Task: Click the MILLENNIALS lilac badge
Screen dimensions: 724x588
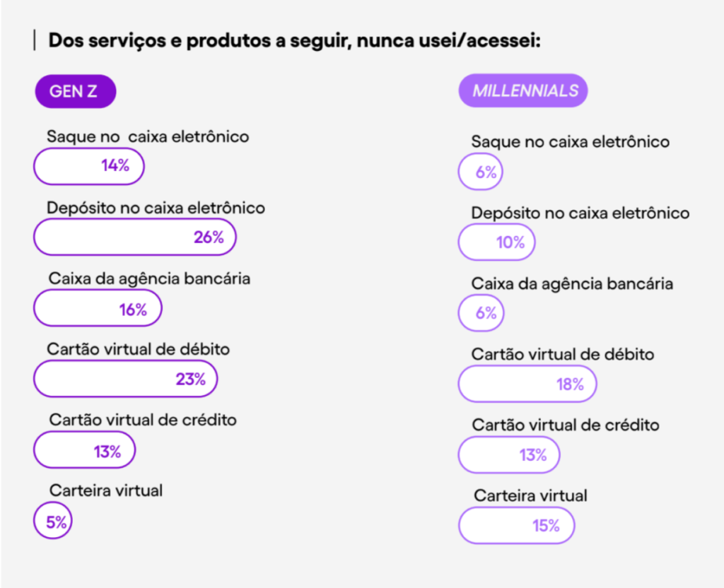Action: [523, 90]
